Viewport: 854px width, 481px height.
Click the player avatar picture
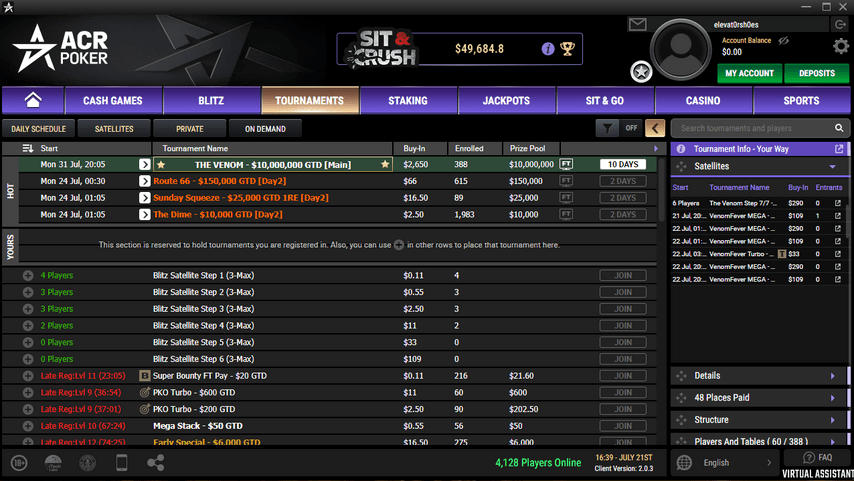681,50
